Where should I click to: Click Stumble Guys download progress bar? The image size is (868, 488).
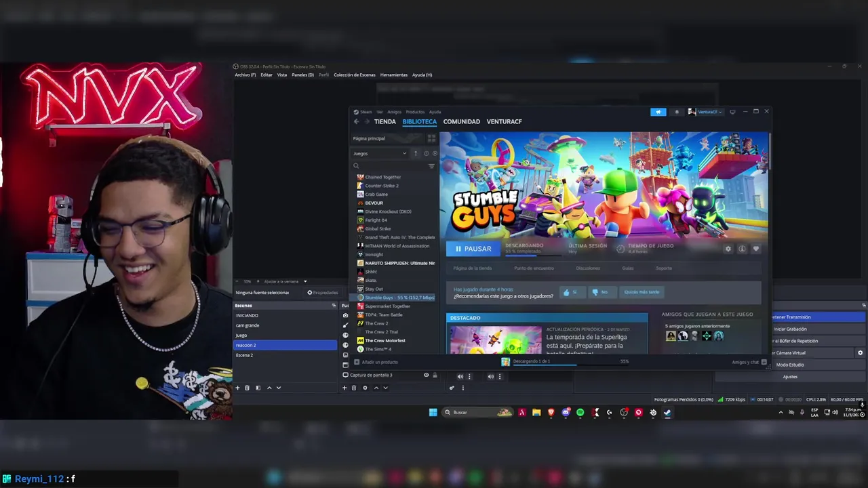coord(533,256)
